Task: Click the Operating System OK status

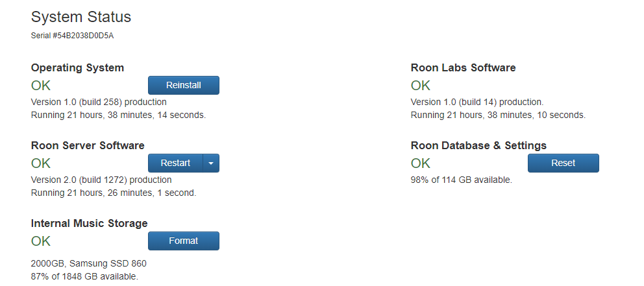Action: click(41, 86)
